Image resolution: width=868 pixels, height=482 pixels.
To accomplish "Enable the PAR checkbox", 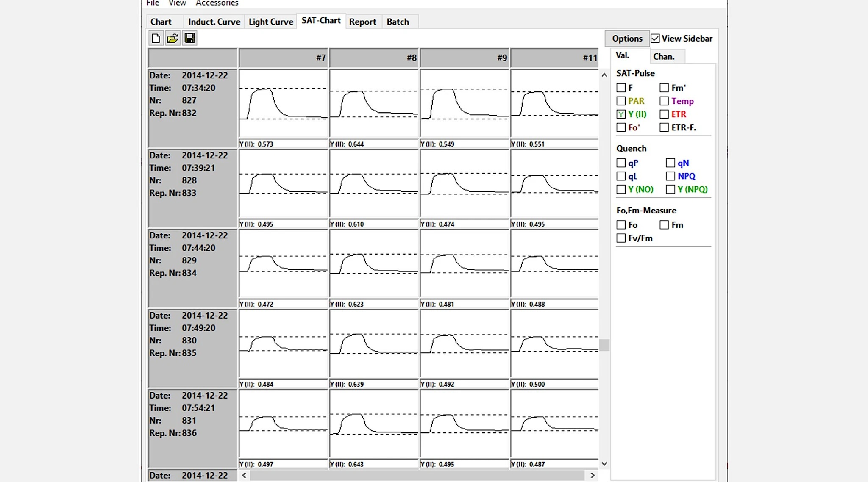I will coord(621,101).
